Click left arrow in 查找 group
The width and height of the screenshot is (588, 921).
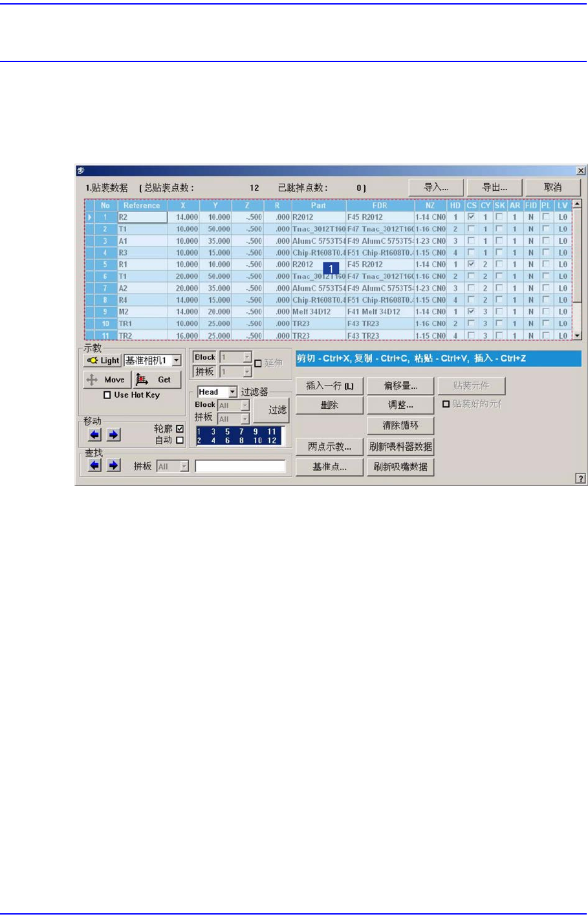coord(94,465)
